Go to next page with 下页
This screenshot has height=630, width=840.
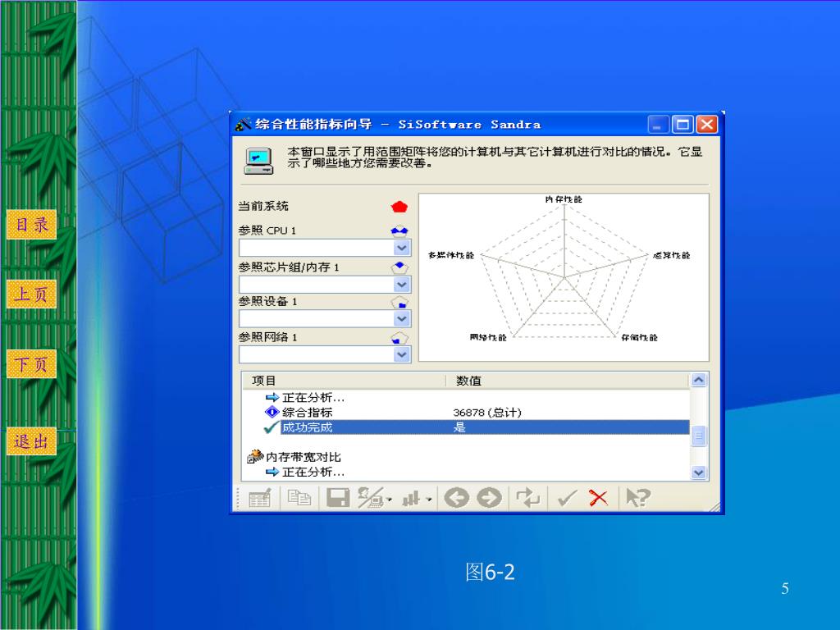pos(31,363)
